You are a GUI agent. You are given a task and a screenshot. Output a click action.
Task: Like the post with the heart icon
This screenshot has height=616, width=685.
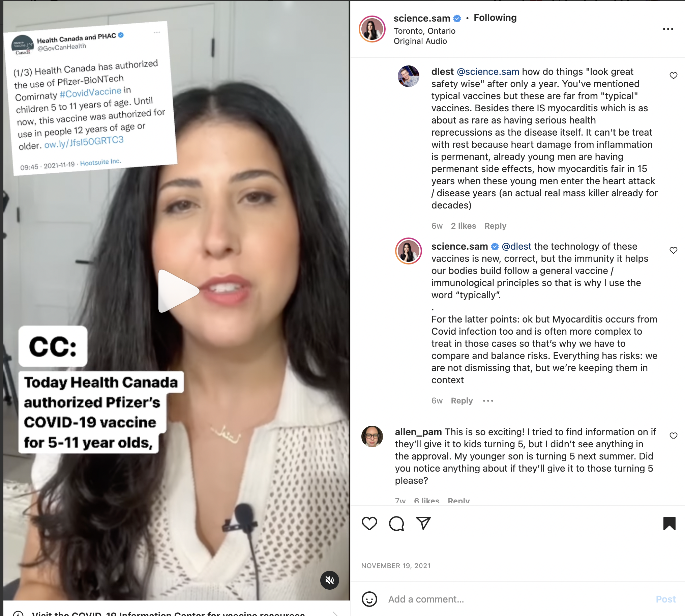[x=369, y=524]
